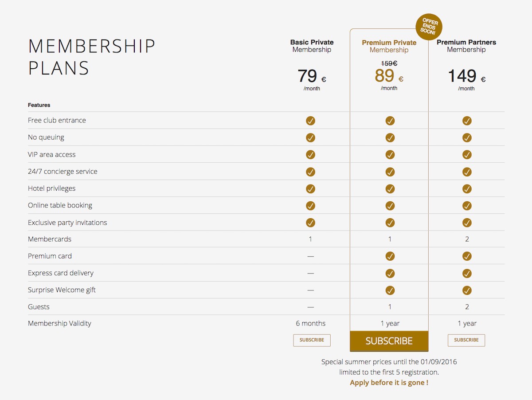
Task: Click Basic Private checkmark for 24/7 concierge service
Action: [310, 172]
